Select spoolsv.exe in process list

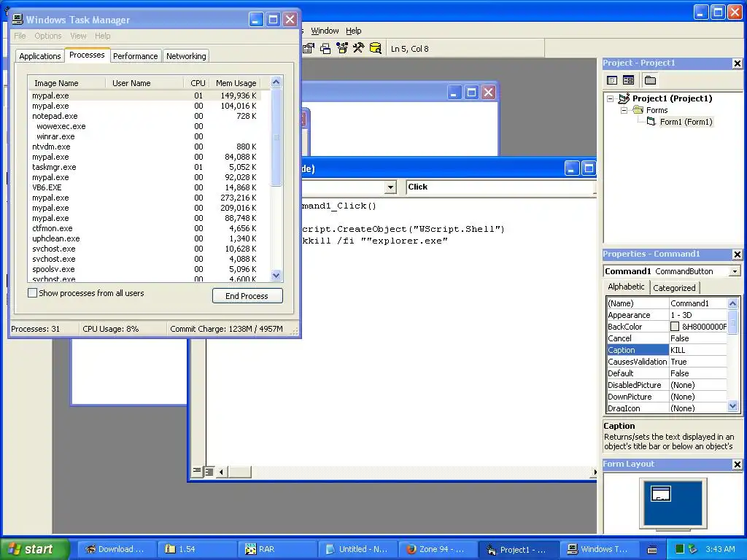(x=144, y=270)
